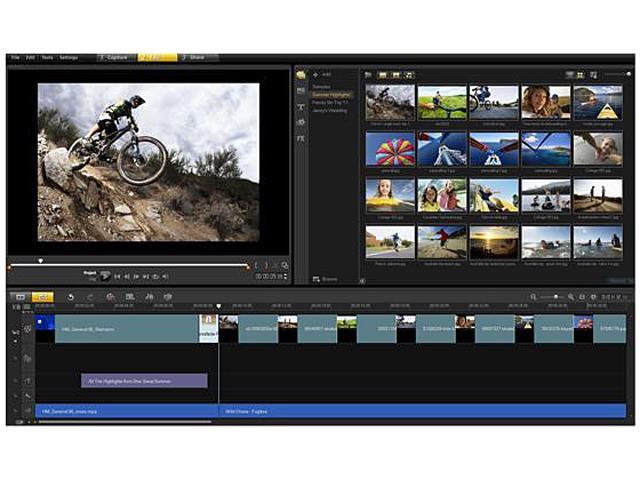Adjust the timeline zoom slider

tap(556, 297)
